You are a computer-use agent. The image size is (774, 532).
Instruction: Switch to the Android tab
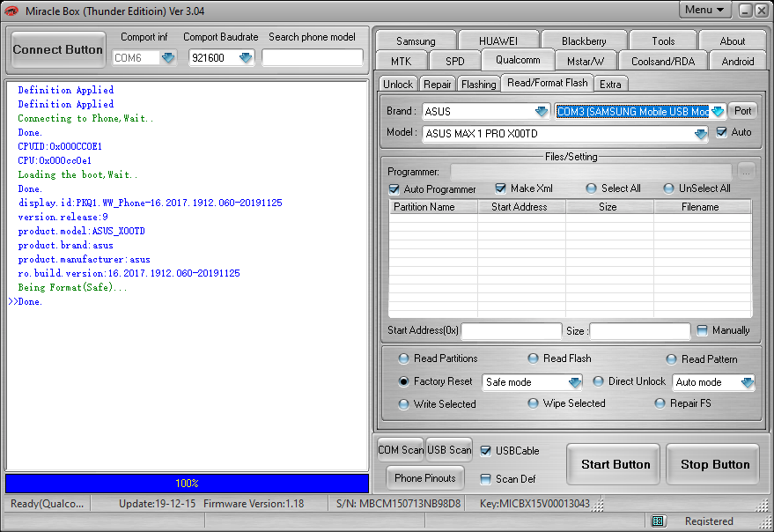point(738,62)
